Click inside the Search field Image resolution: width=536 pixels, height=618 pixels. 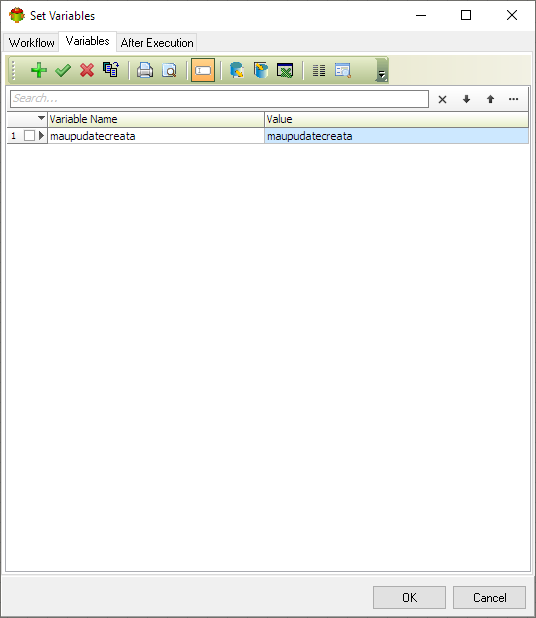coord(220,99)
